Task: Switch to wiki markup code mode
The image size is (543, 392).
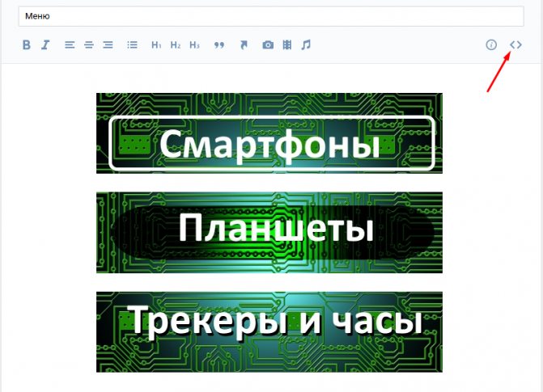Action: [515, 44]
